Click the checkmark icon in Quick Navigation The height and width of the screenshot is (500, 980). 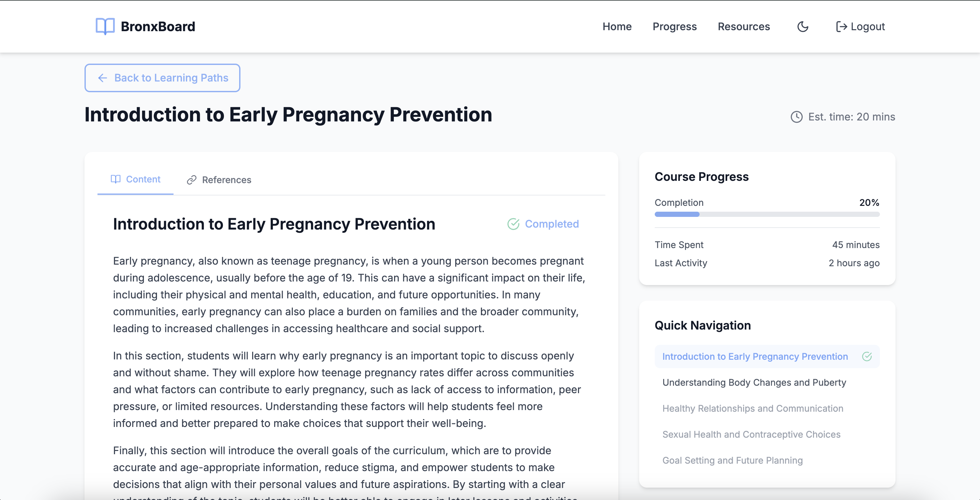pyautogui.click(x=867, y=356)
